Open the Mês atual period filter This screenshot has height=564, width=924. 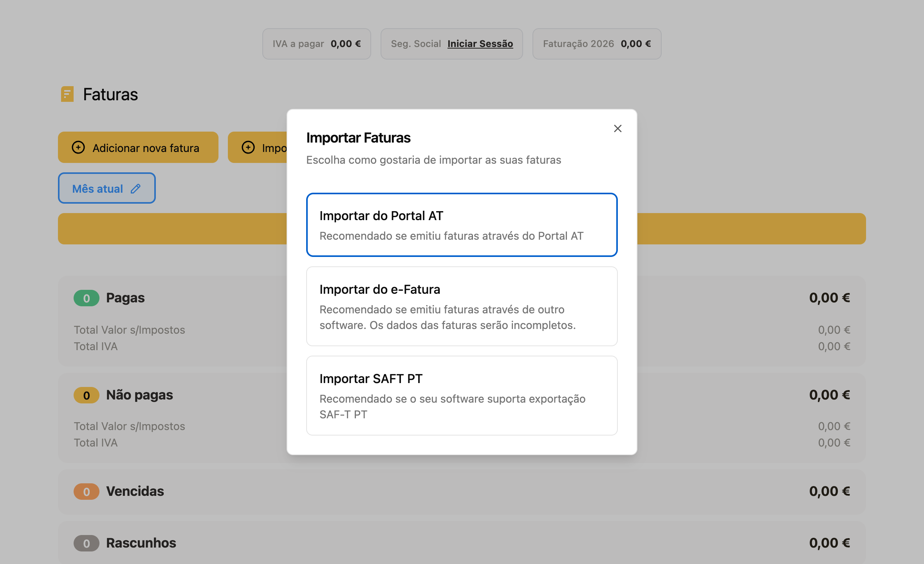click(x=107, y=188)
